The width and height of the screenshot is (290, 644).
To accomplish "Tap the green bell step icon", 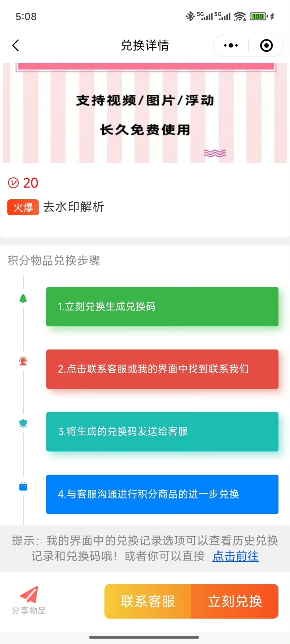I will tap(23, 299).
